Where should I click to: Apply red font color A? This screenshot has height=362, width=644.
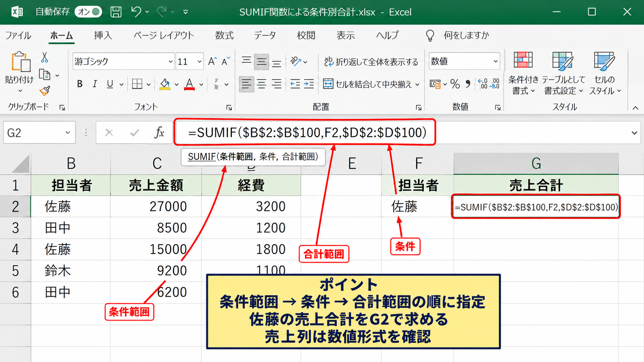pyautogui.click(x=189, y=84)
